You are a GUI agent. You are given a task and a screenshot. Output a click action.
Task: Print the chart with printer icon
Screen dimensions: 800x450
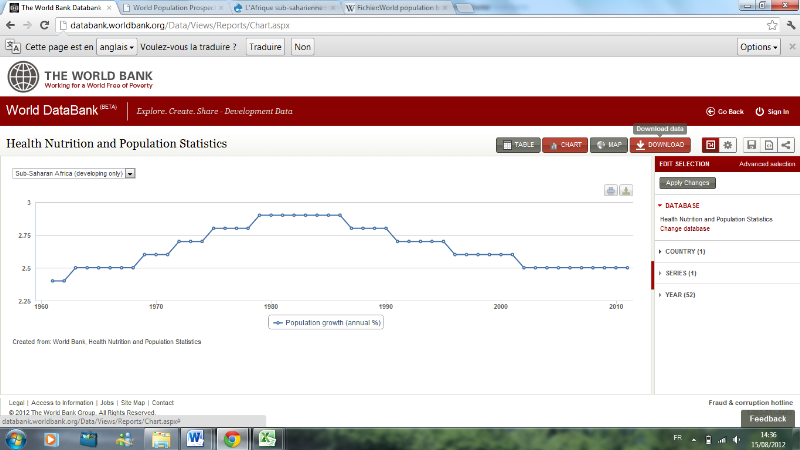click(611, 191)
